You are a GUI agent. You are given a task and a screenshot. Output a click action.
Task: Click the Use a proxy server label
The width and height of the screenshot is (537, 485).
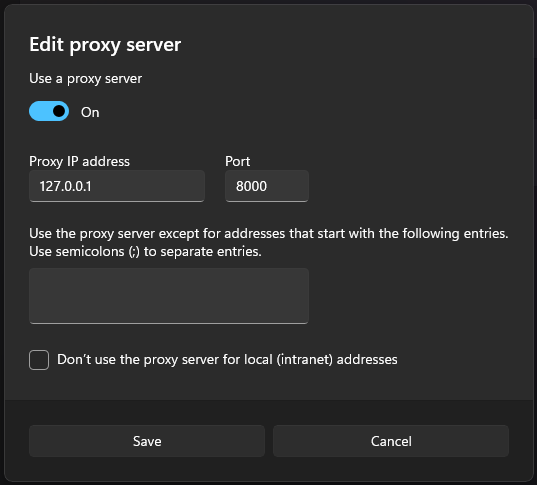86,79
